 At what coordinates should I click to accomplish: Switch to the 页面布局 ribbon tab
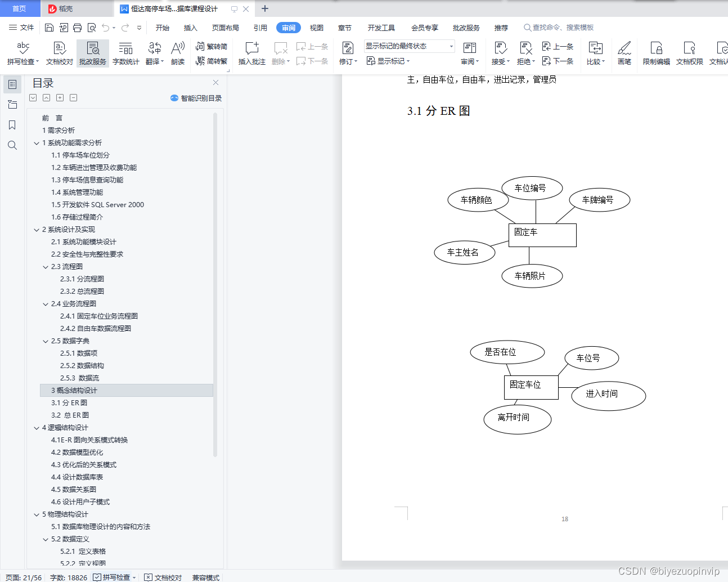[226, 28]
